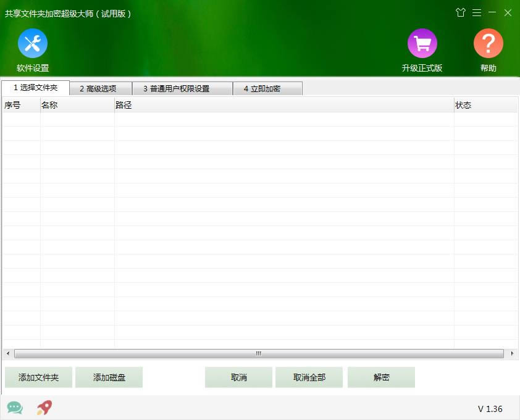Open the 帮助 question mark icon

point(488,43)
